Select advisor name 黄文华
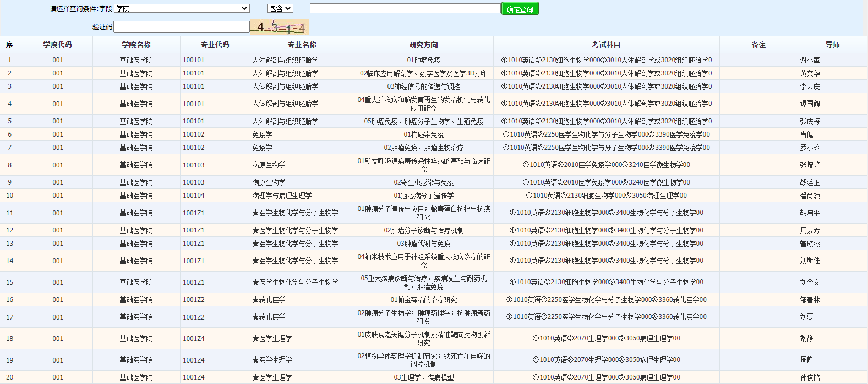Viewport: 868px width, 384px height. 810,73
